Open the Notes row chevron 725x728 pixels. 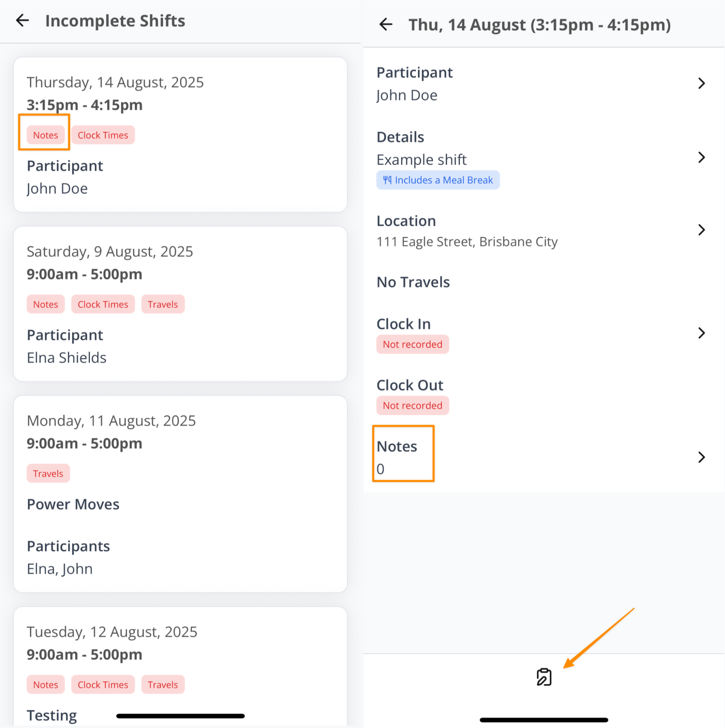point(701,457)
